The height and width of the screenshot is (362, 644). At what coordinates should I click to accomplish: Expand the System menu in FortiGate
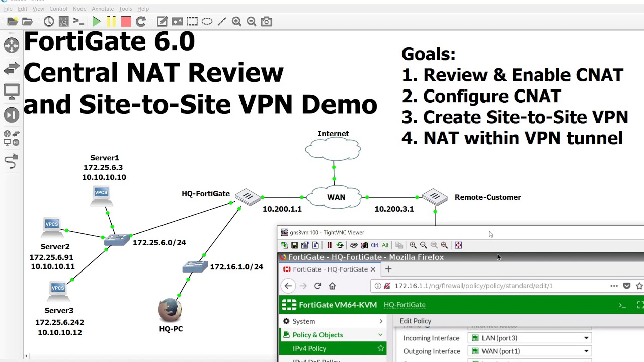tap(333, 321)
